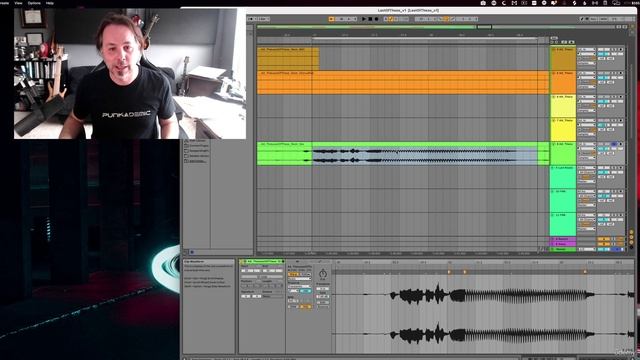Screen dimensions: 640x360
Task: Toggle the blue browser preview headphone button
Action: [x=193, y=252]
